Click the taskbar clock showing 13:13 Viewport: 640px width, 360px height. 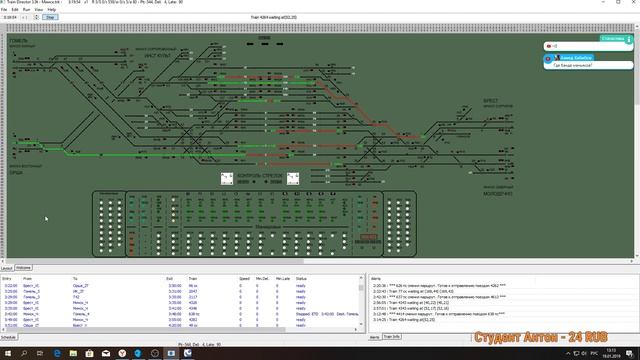pyautogui.click(x=611, y=353)
